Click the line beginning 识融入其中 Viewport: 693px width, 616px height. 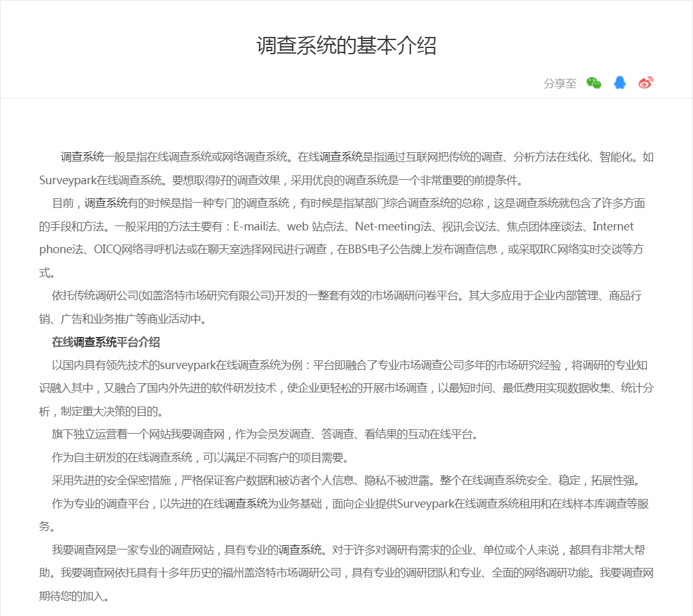pyautogui.click(x=346, y=388)
